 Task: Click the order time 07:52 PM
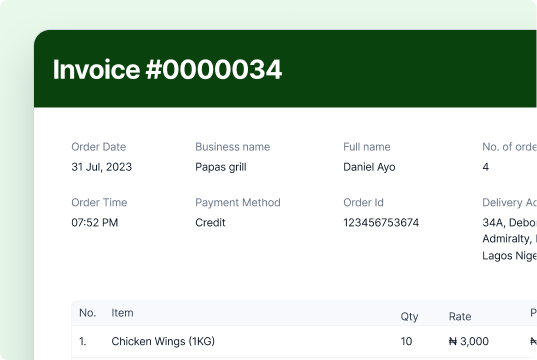click(x=95, y=223)
